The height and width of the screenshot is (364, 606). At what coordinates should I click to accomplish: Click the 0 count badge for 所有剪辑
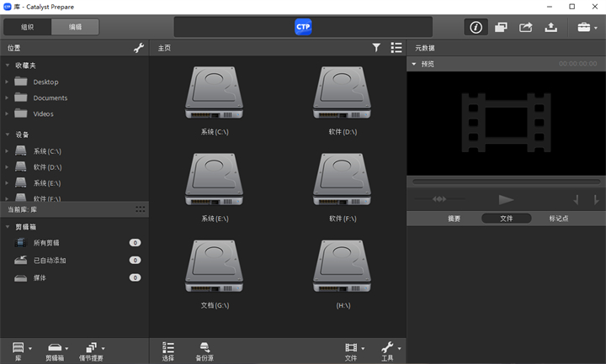[x=135, y=243]
